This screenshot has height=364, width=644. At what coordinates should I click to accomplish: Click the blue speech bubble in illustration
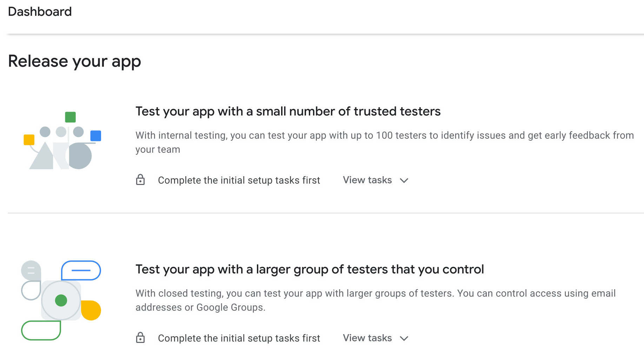[x=81, y=270]
